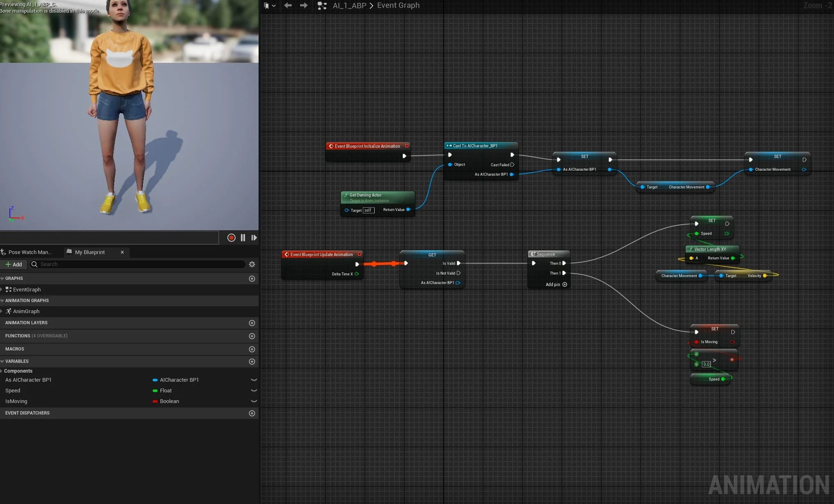
Task: Click the Search field in My Blueprint
Action: (x=140, y=264)
